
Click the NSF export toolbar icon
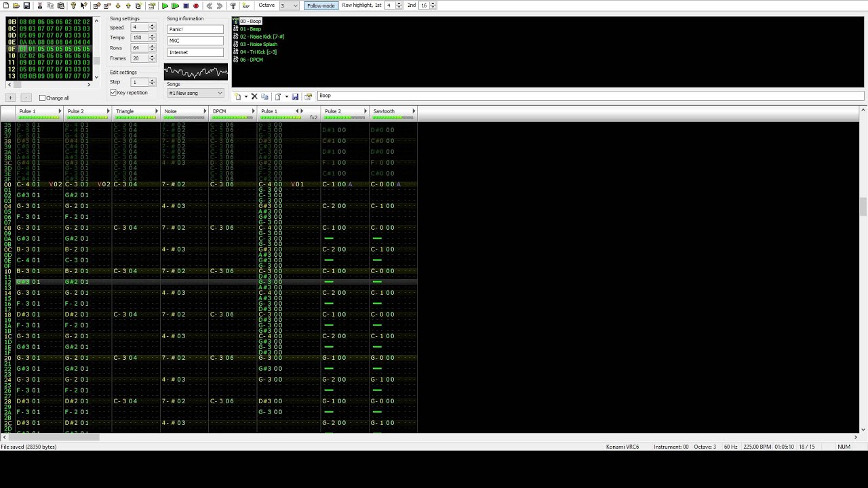[245, 5]
